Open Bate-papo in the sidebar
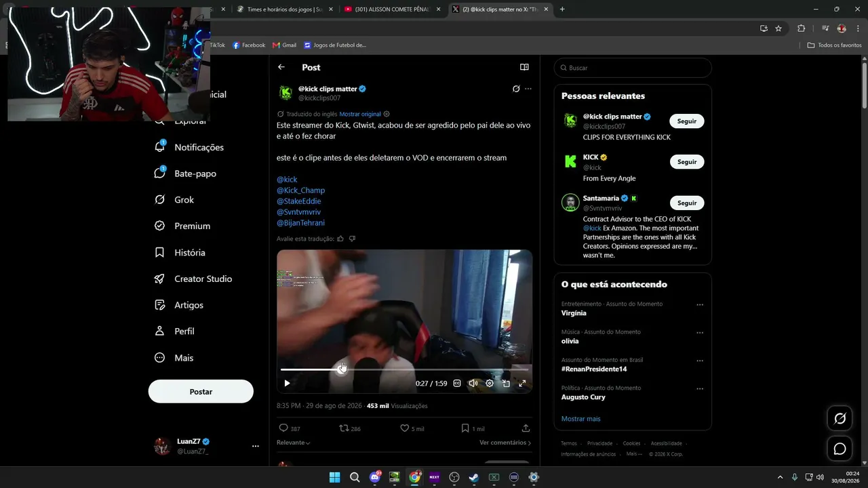Viewport: 868px width, 488px height. 185,174
